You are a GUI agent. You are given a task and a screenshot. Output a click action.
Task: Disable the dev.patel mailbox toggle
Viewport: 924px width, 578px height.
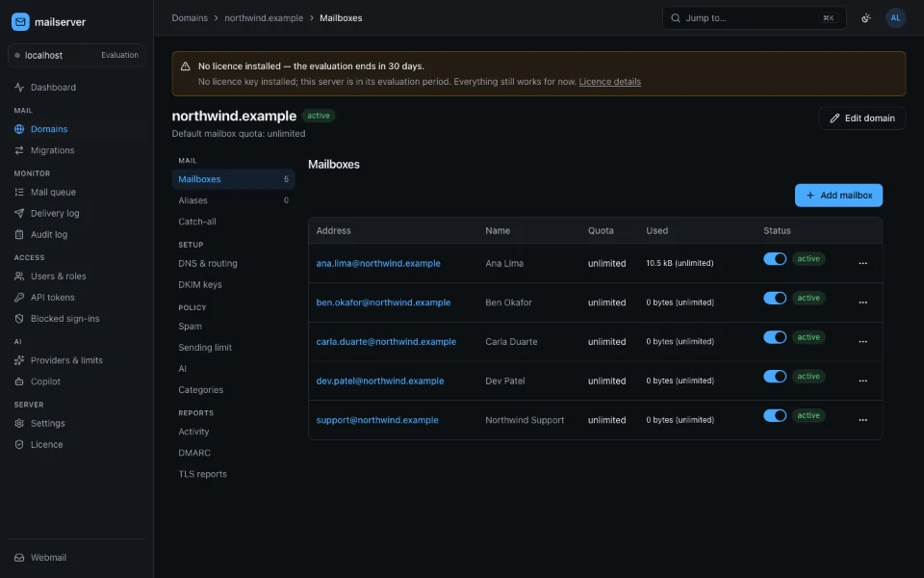[x=774, y=377]
